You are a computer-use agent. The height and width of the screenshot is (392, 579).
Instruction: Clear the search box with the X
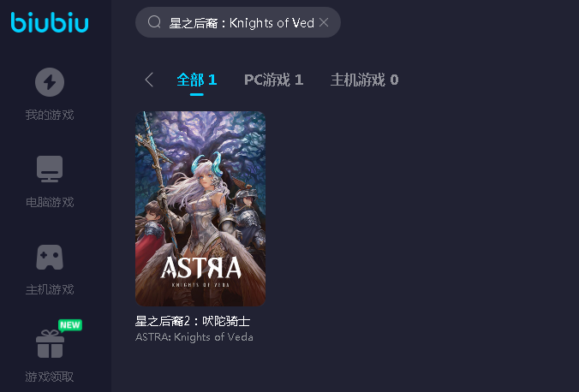point(324,22)
